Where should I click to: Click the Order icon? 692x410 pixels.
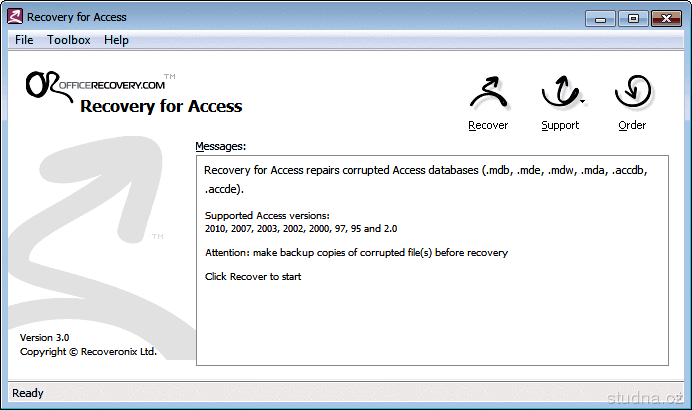click(x=632, y=94)
